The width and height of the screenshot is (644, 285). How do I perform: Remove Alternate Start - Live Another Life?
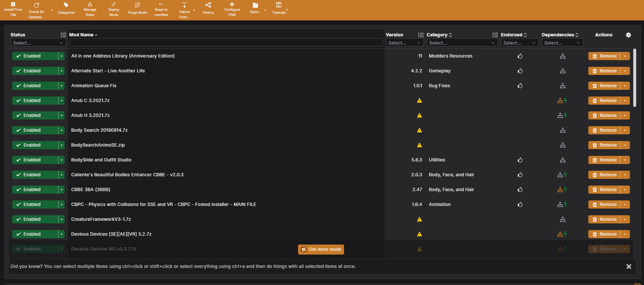point(604,71)
